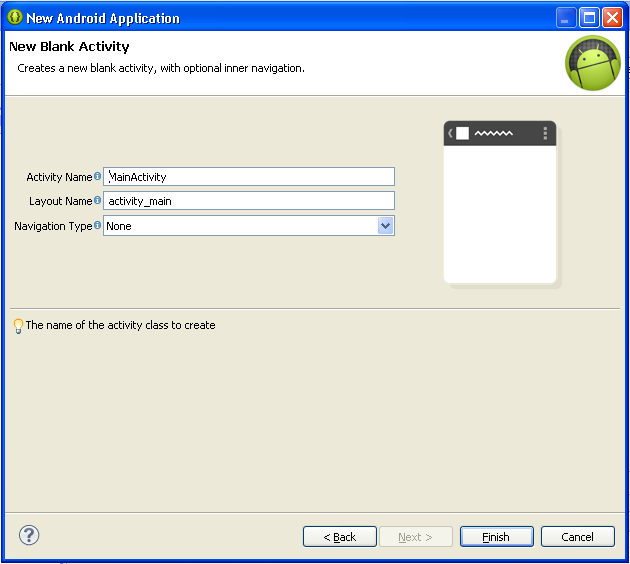Focus the Layout Name input field
The image size is (630, 564).
[249, 201]
